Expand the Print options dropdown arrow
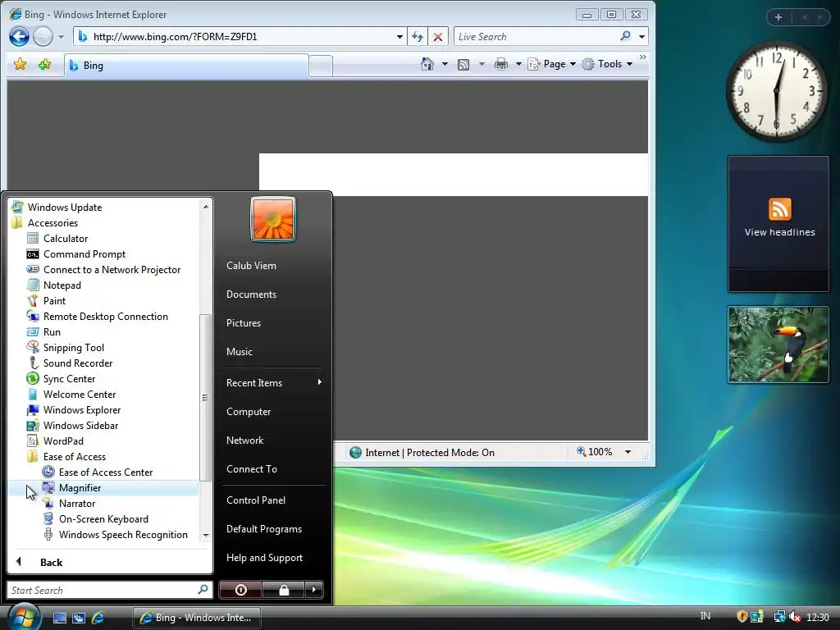 [x=518, y=64]
